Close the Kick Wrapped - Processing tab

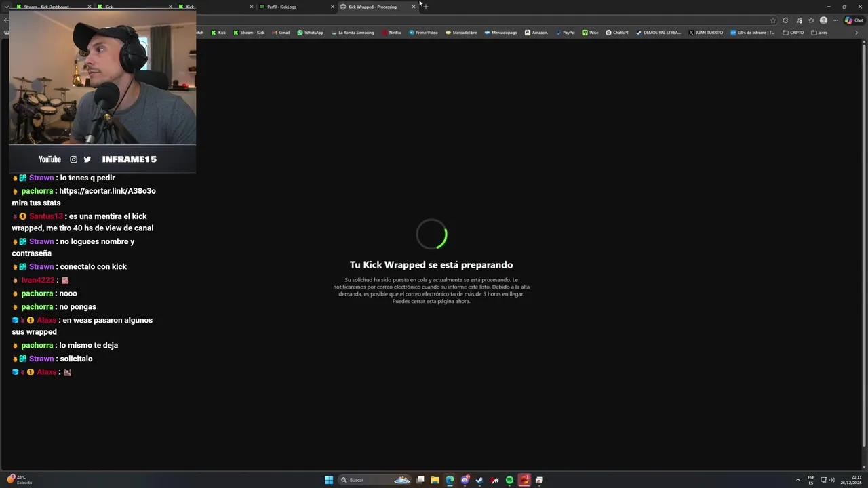[x=414, y=7]
